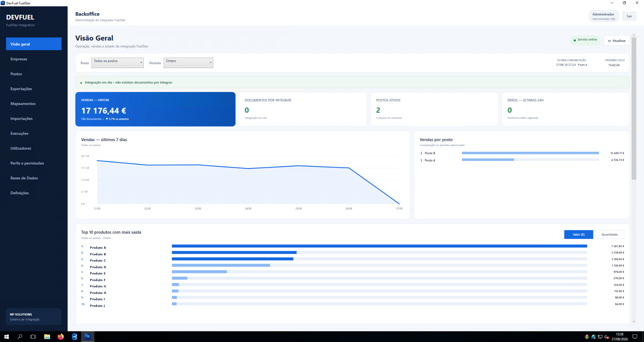Click the Atualizar refresh button
The width and height of the screenshot is (644, 342).
pyautogui.click(x=617, y=41)
